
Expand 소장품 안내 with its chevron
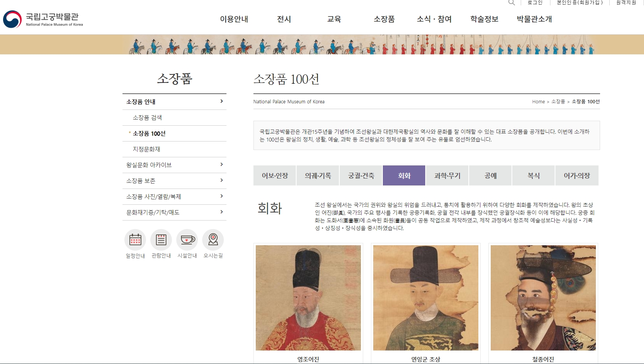tap(221, 101)
